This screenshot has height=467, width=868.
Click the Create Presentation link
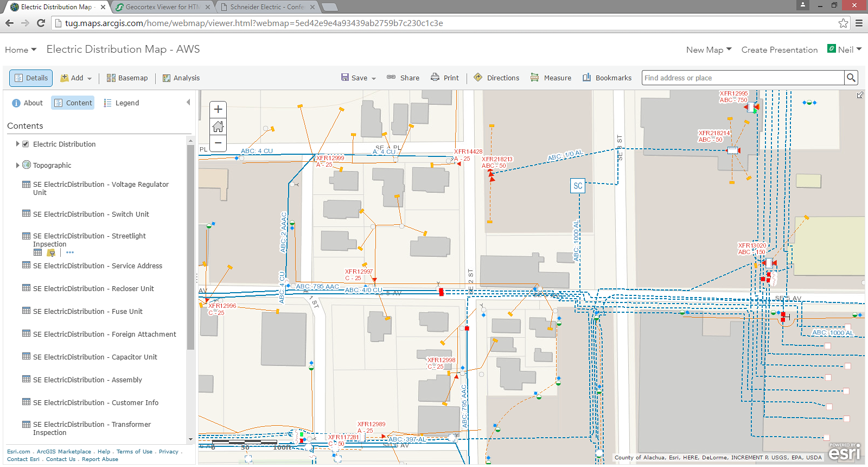pos(779,50)
